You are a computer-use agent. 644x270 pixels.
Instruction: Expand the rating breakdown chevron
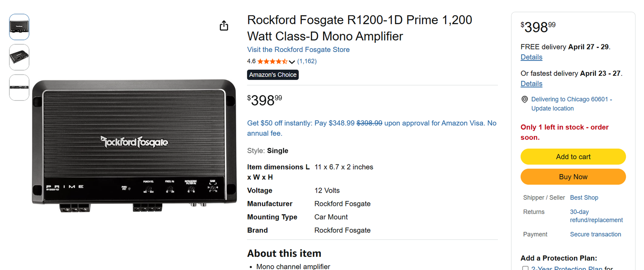[292, 62]
